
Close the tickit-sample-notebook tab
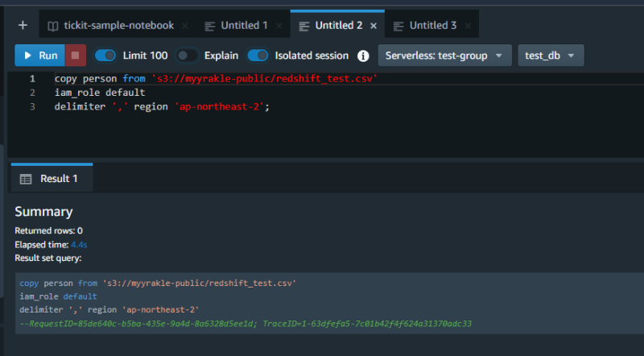coord(185,26)
